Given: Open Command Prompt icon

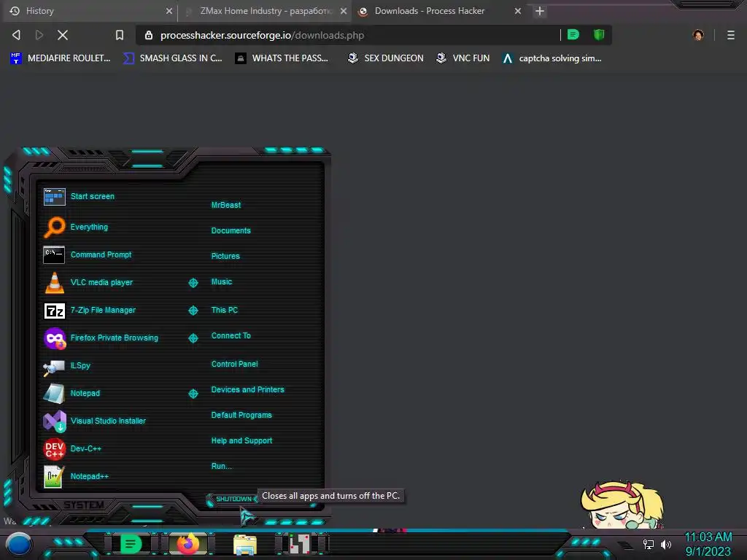Looking at the screenshot, I should click(x=54, y=254).
